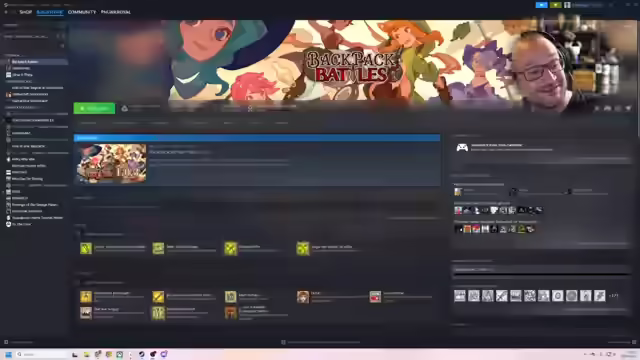The width and height of the screenshot is (640, 360).
Task: Open the Windows Start menu
Action: [x=8, y=354]
